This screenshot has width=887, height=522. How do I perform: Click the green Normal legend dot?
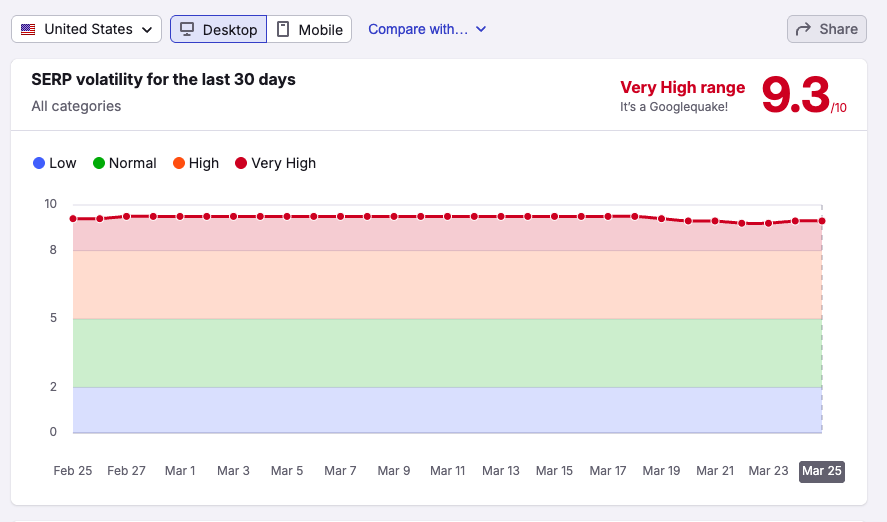click(99, 163)
